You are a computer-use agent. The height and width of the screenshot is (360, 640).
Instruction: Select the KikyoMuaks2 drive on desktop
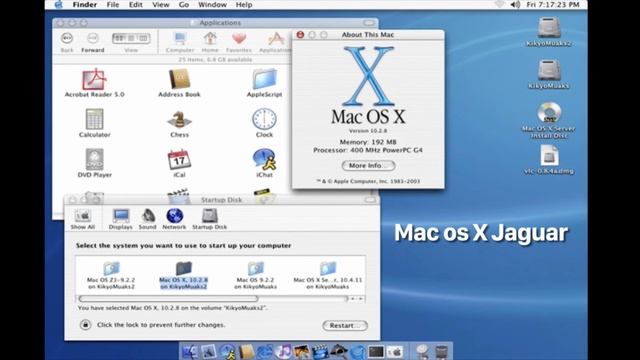[x=549, y=32]
